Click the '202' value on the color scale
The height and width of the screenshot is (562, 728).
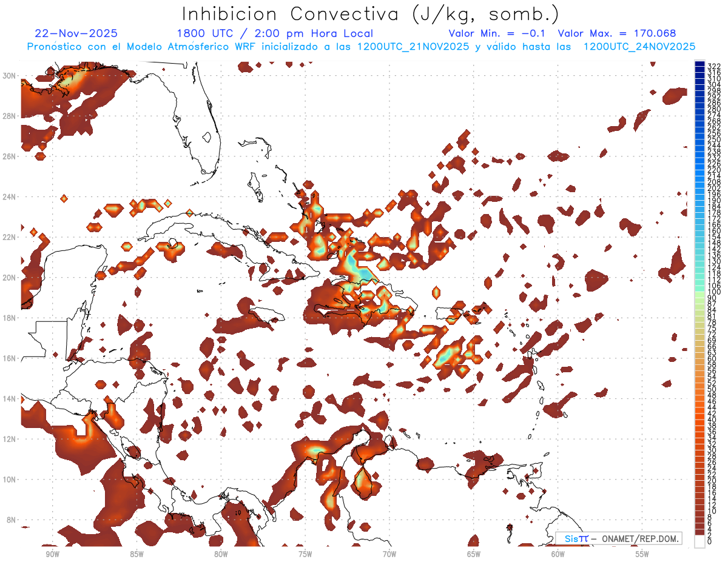[x=714, y=188]
